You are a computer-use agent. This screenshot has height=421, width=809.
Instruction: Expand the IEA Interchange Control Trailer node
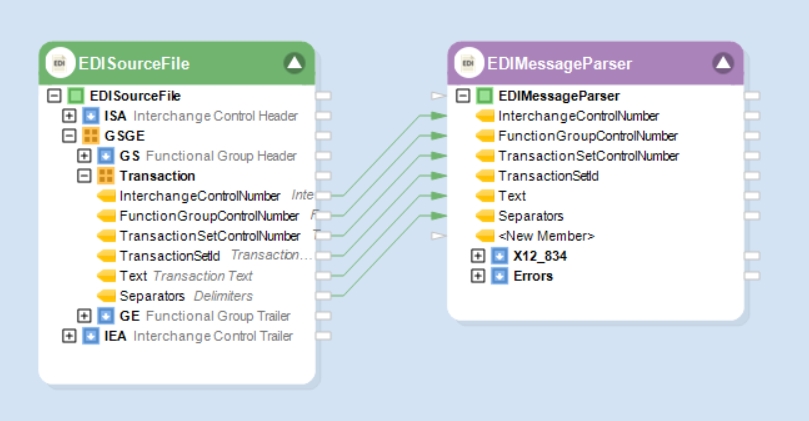pos(69,336)
